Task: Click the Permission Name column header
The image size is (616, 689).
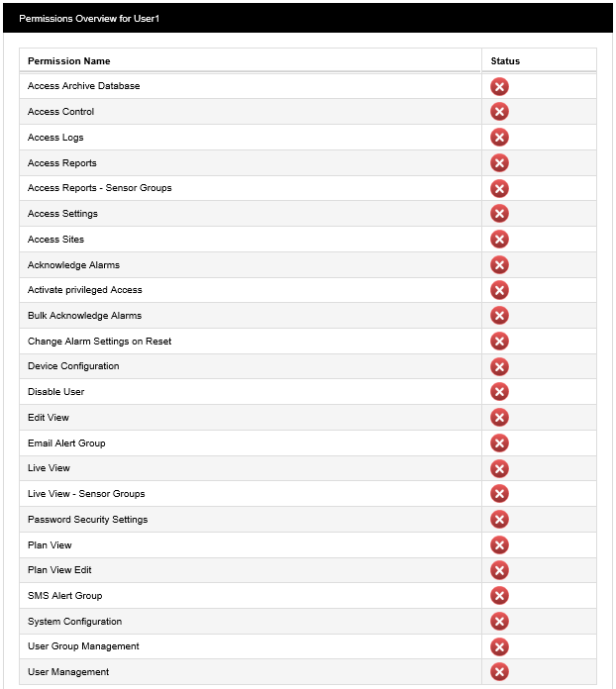Action: (x=69, y=61)
